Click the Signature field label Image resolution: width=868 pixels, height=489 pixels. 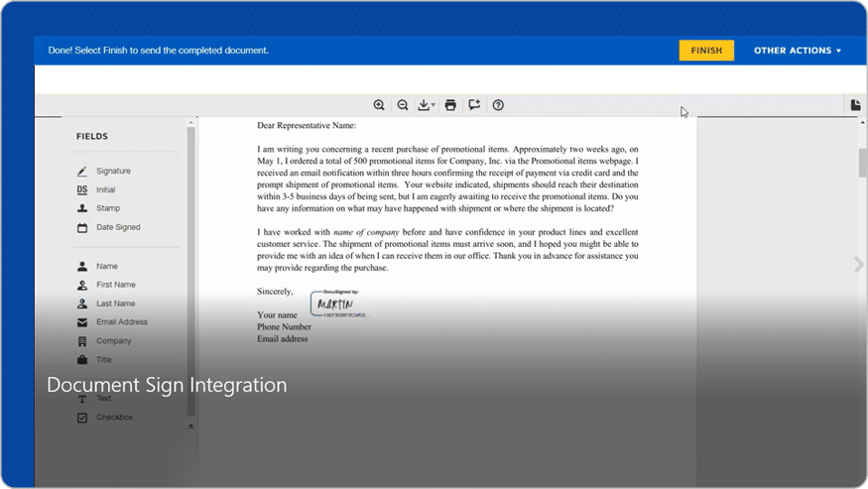coord(113,172)
